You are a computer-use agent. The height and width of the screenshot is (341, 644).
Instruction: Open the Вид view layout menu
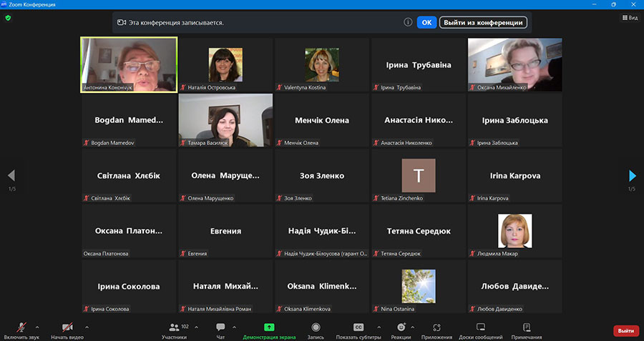629,18
